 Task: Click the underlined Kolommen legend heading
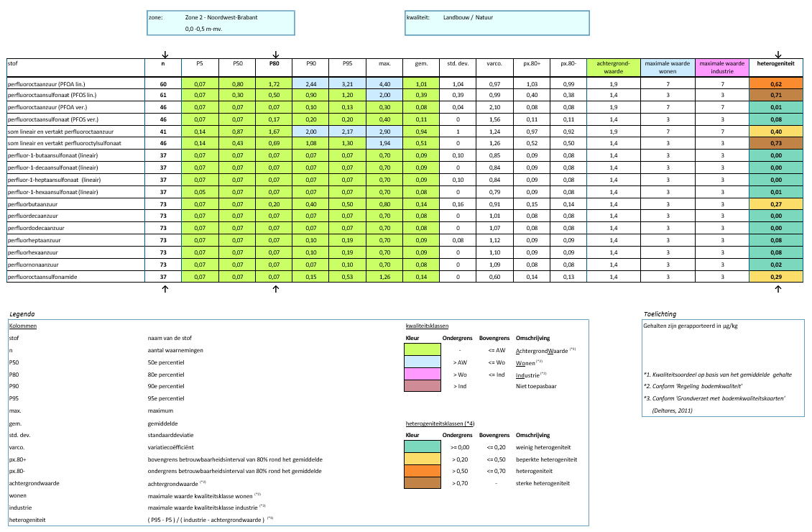tap(23, 326)
